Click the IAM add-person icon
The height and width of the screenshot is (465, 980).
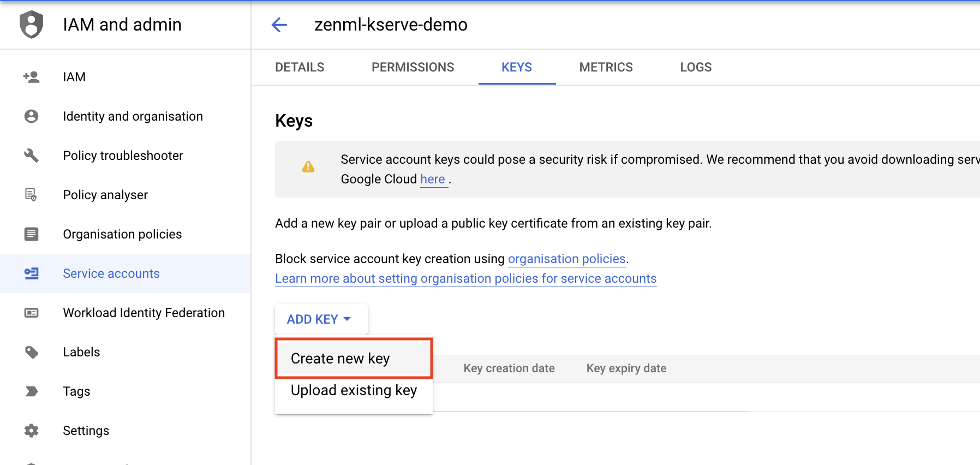31,77
